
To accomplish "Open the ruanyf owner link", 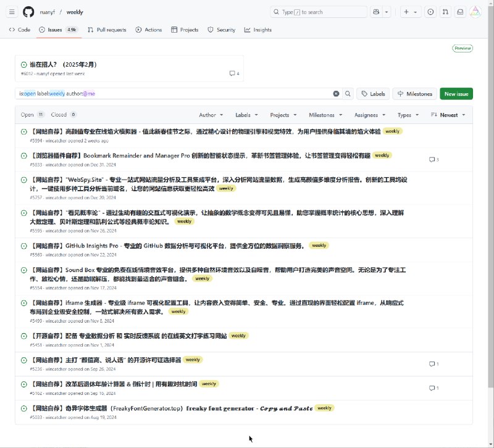I will [x=48, y=12].
